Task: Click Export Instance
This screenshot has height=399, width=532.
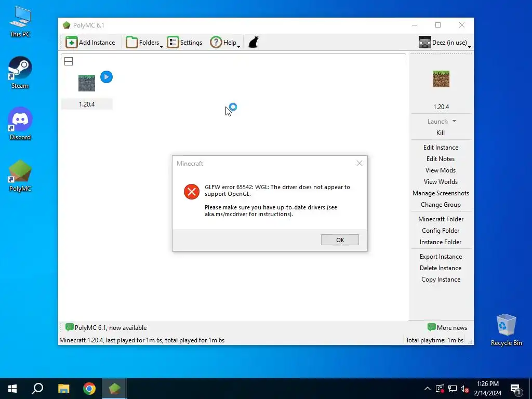Action: [x=441, y=257]
